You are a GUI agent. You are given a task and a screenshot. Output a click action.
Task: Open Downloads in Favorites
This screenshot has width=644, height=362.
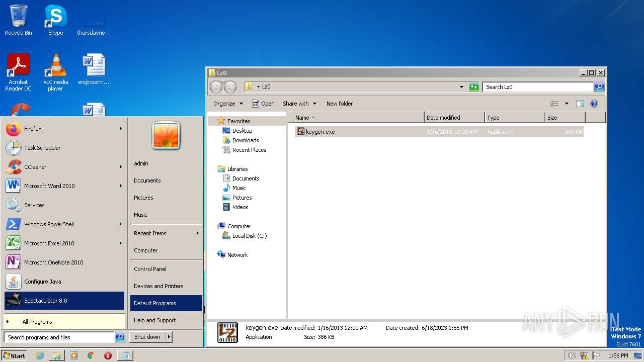[x=246, y=140]
